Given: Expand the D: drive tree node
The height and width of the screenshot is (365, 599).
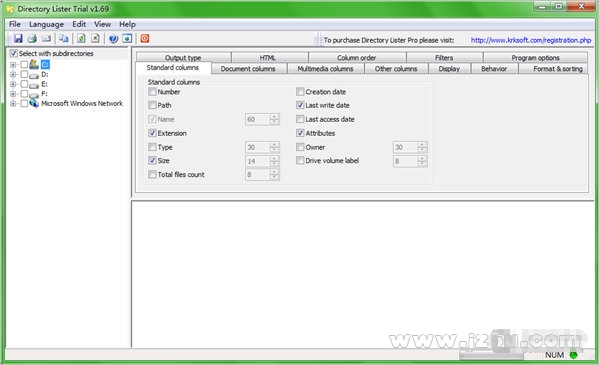Looking at the screenshot, I should coord(13,74).
